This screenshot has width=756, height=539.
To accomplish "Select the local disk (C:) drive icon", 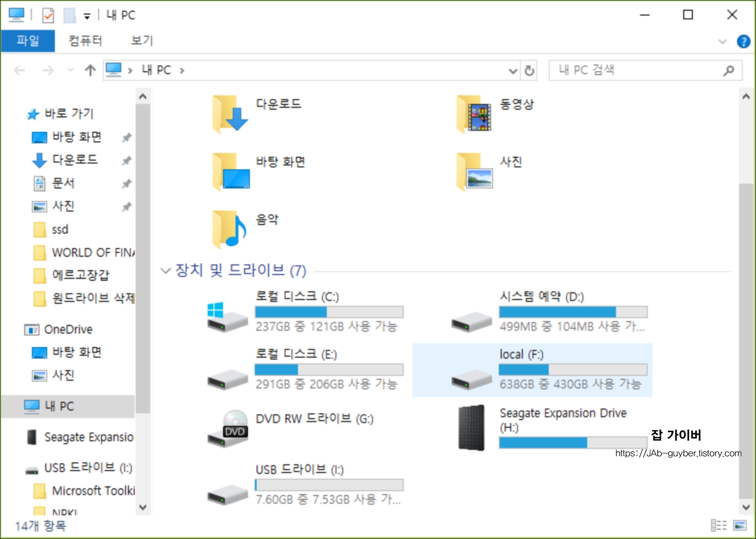I will click(x=227, y=317).
